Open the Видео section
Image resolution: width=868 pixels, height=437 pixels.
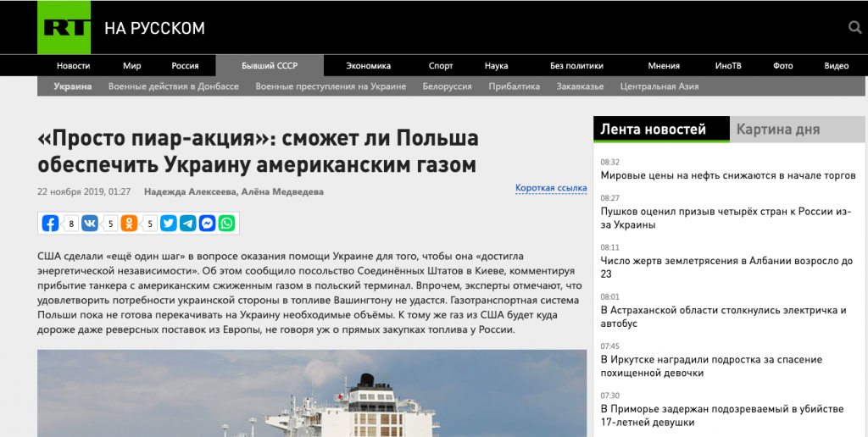(836, 66)
